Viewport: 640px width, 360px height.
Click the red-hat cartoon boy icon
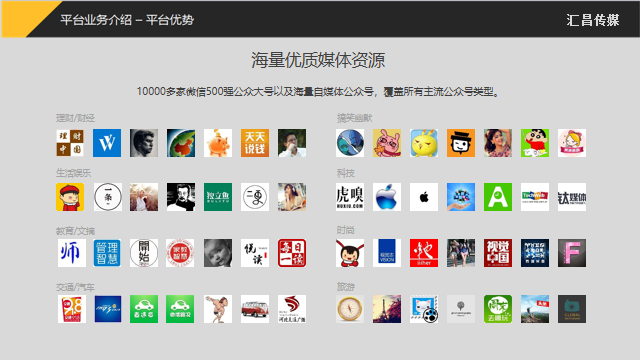[x=70, y=197]
